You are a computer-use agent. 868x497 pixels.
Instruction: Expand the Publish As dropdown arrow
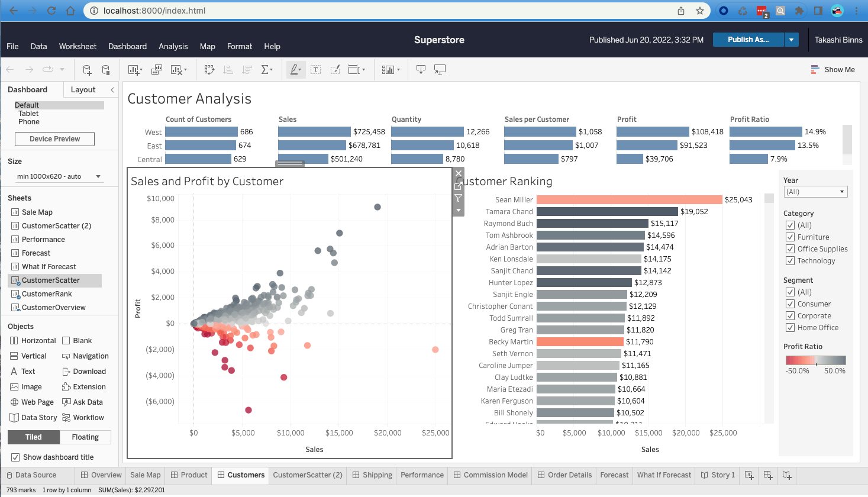pos(792,40)
